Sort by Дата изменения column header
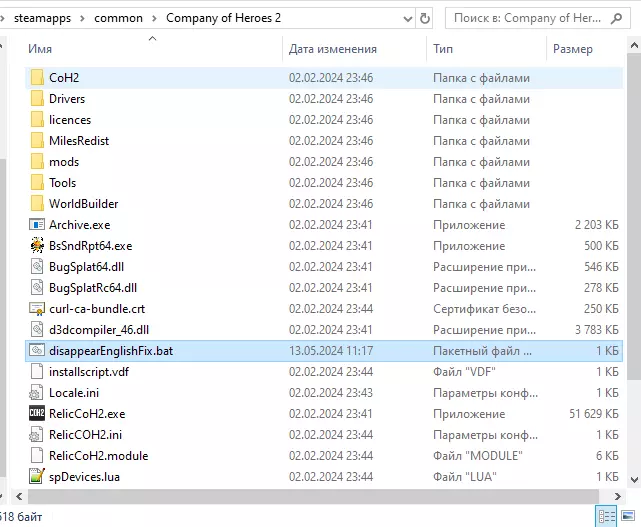 [333, 49]
